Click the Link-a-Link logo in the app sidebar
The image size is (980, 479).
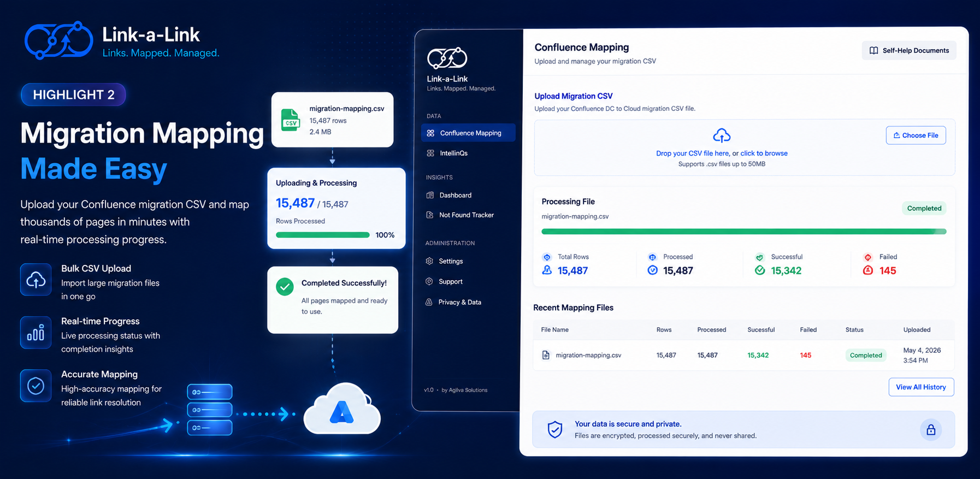coord(447,58)
